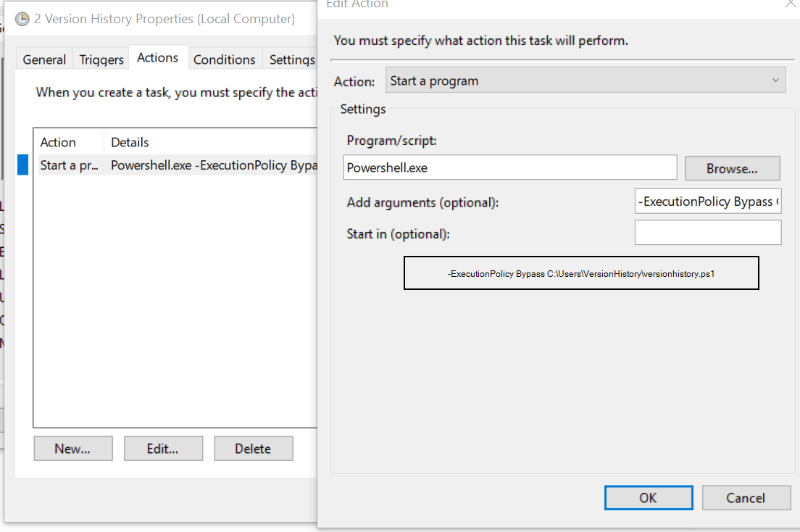Click Edit to modify the action

coord(163,448)
